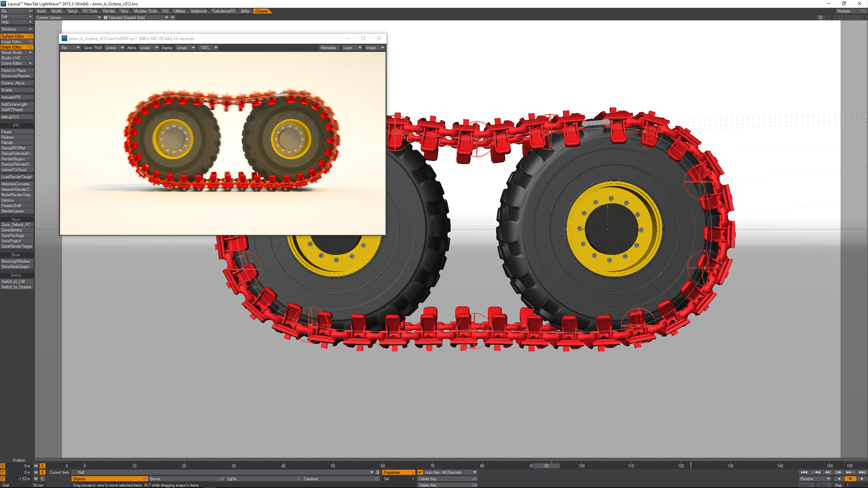This screenshot has width=868, height=488.
Task: Open Current Camera view dropdown
Action: tap(68, 17)
